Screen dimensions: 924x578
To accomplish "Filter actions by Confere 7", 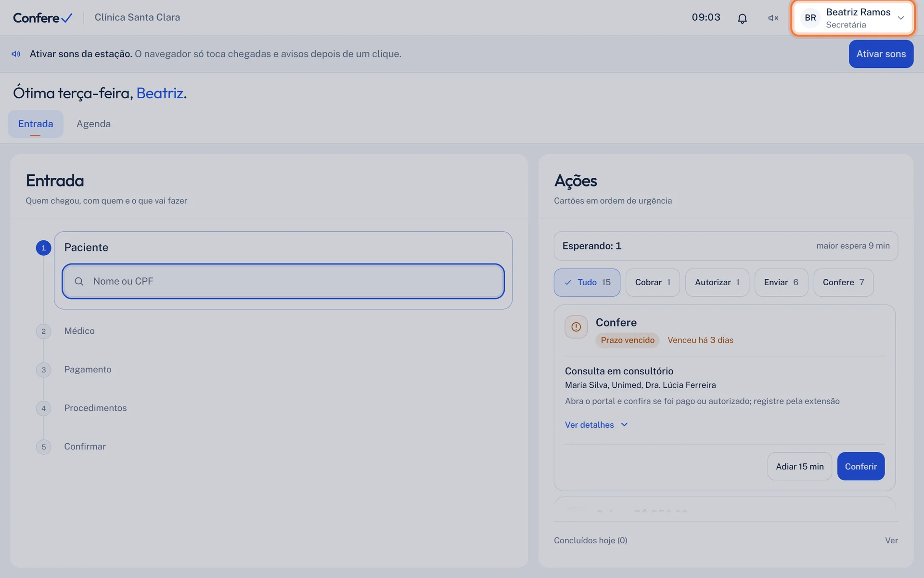I will tap(843, 282).
